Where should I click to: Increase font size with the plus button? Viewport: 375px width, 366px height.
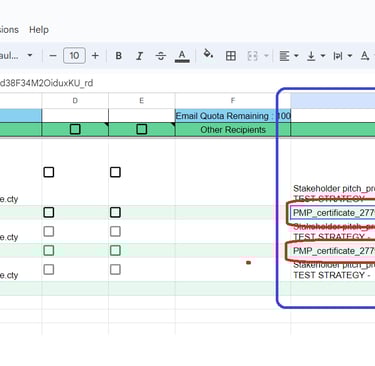point(95,56)
